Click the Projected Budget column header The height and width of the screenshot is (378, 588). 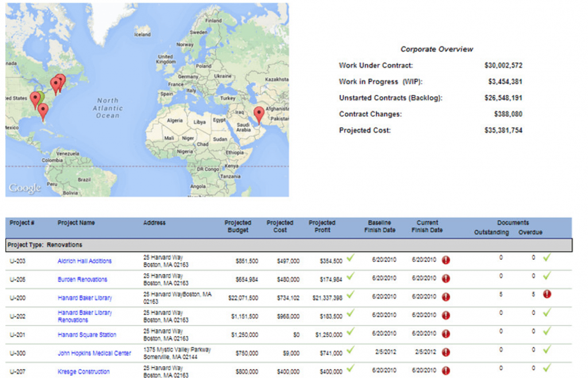(238, 226)
